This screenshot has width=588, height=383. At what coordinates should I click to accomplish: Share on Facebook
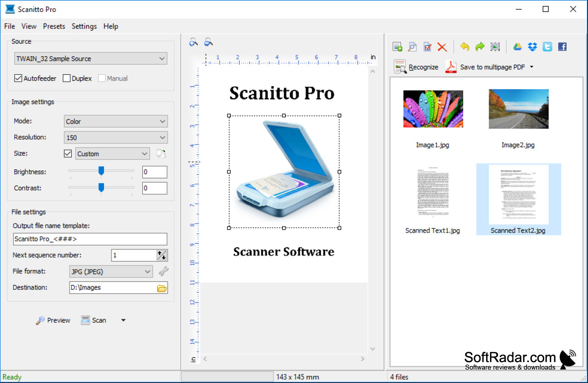click(x=563, y=46)
